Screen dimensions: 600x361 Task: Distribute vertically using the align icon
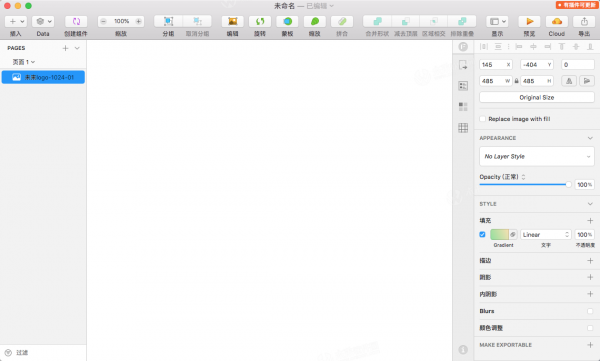[x=498, y=47]
